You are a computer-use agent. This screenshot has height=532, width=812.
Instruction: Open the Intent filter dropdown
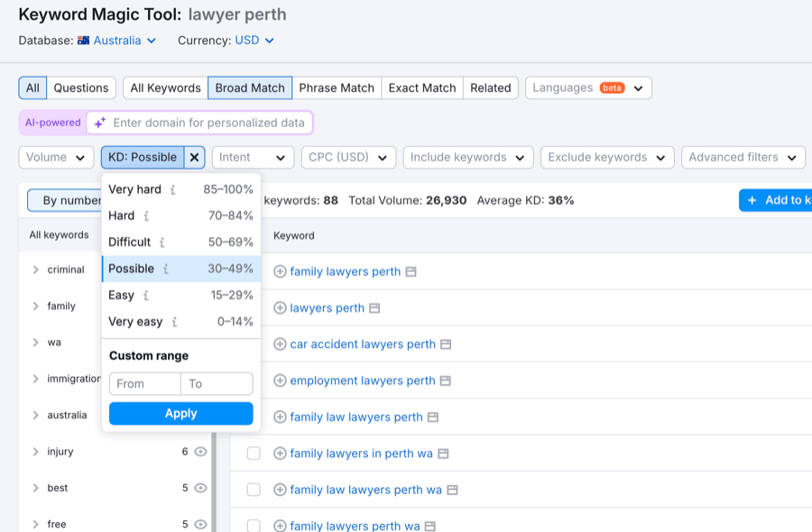[253, 157]
